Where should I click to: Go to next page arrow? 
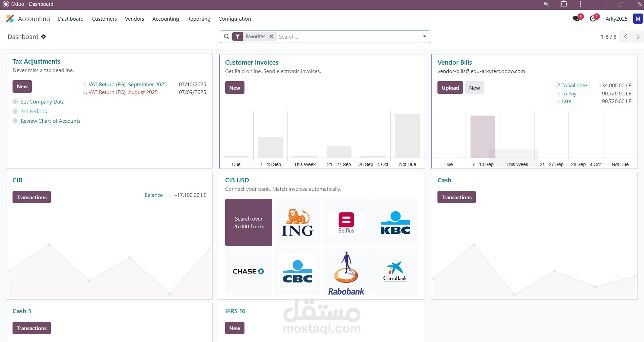pos(638,37)
